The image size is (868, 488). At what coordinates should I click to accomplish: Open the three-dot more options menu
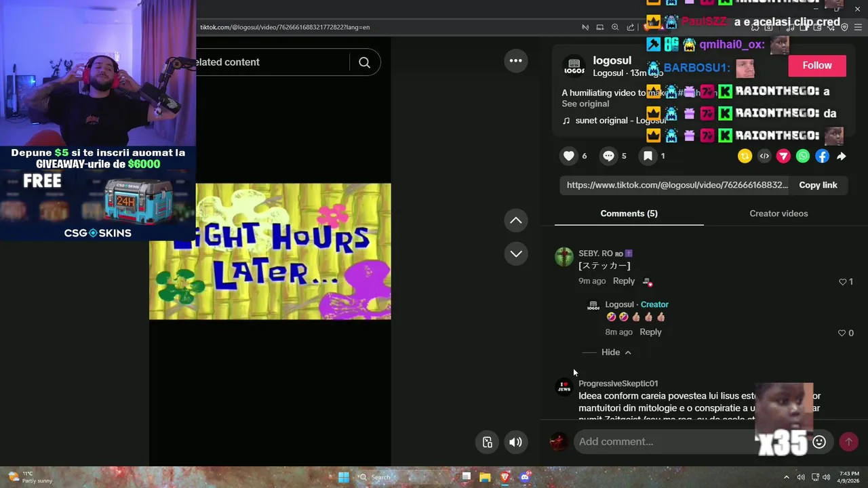(x=516, y=61)
